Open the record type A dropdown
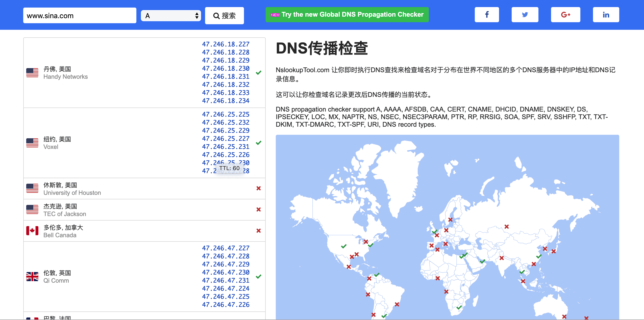The width and height of the screenshot is (644, 320). click(171, 16)
